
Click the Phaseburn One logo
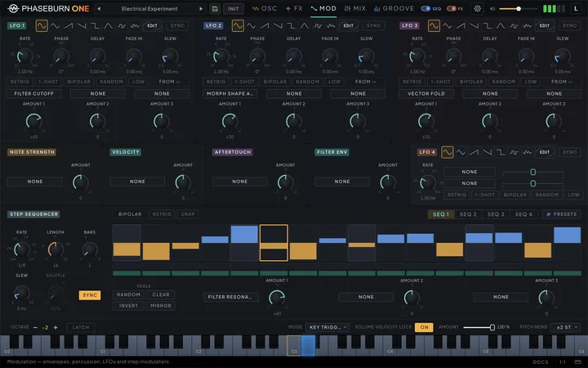(48, 9)
